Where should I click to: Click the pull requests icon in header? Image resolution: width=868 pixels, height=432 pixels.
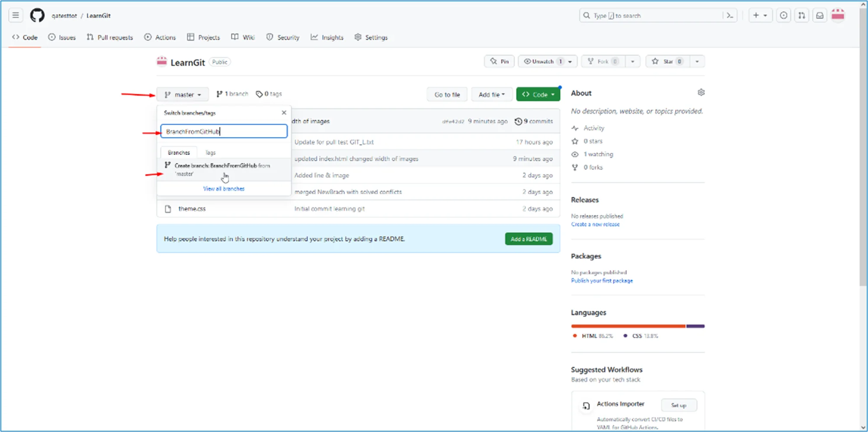click(x=801, y=16)
